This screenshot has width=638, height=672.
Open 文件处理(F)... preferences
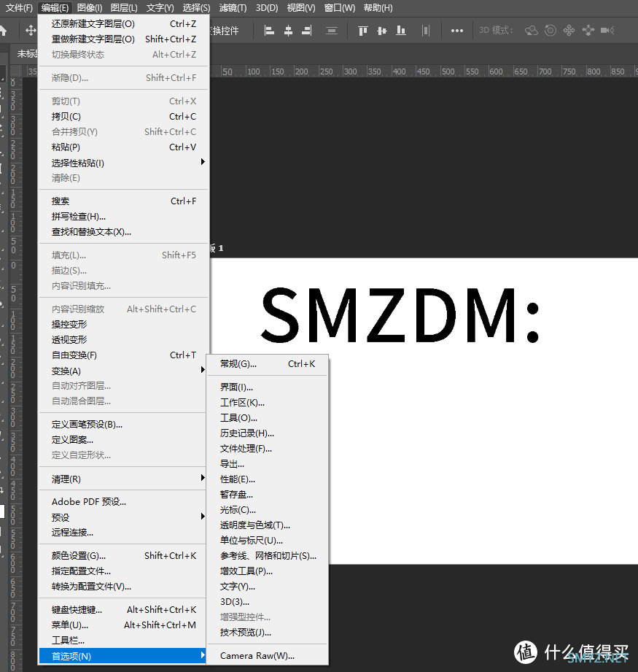(268, 449)
